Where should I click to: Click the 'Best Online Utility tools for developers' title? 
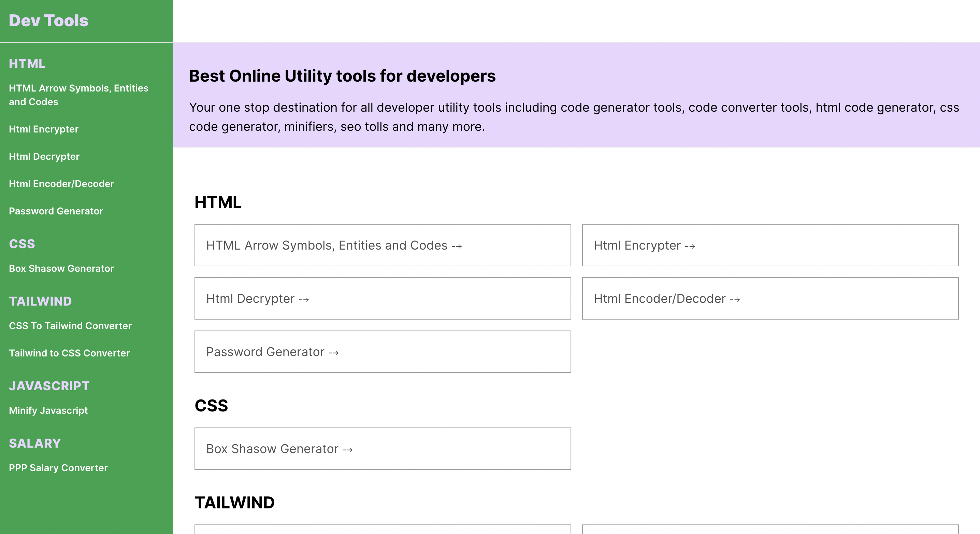tap(342, 76)
